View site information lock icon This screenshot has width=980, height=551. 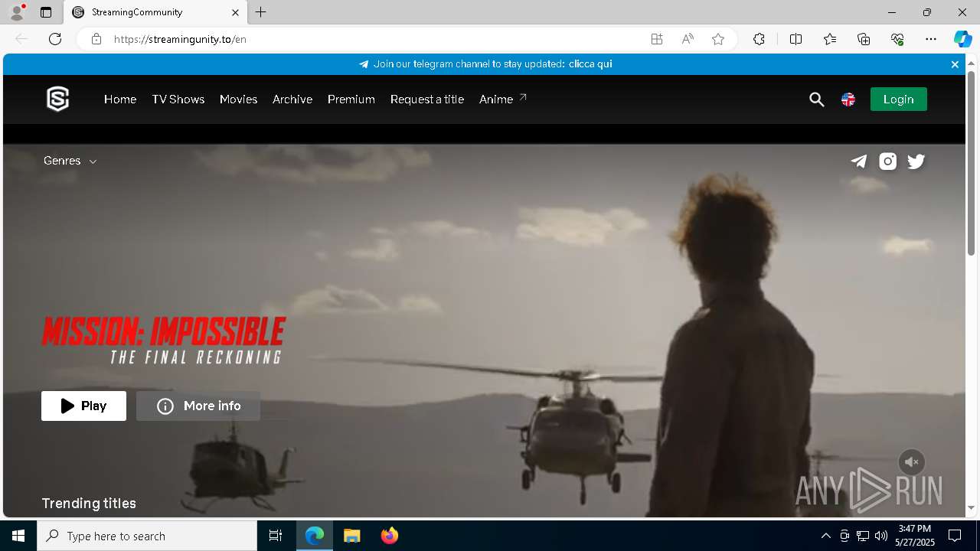click(x=96, y=39)
